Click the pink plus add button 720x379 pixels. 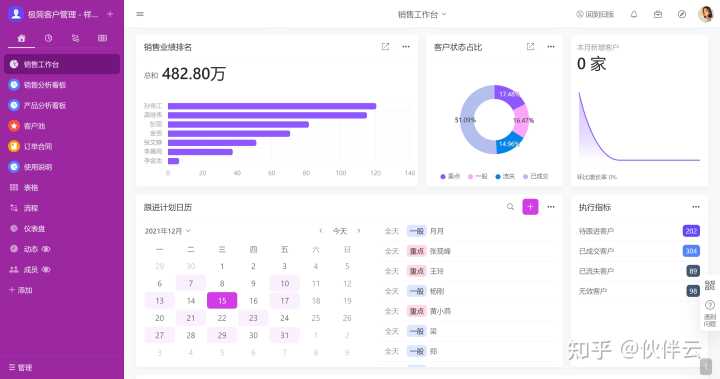pos(530,207)
